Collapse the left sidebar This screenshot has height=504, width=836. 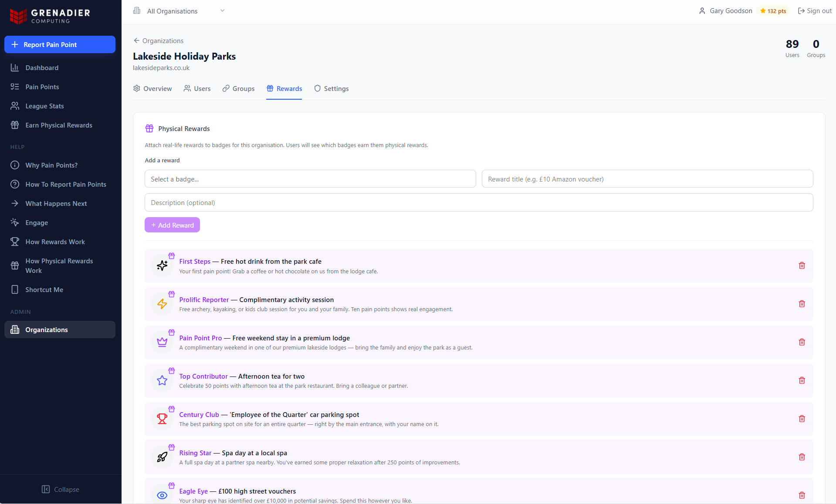click(60, 489)
